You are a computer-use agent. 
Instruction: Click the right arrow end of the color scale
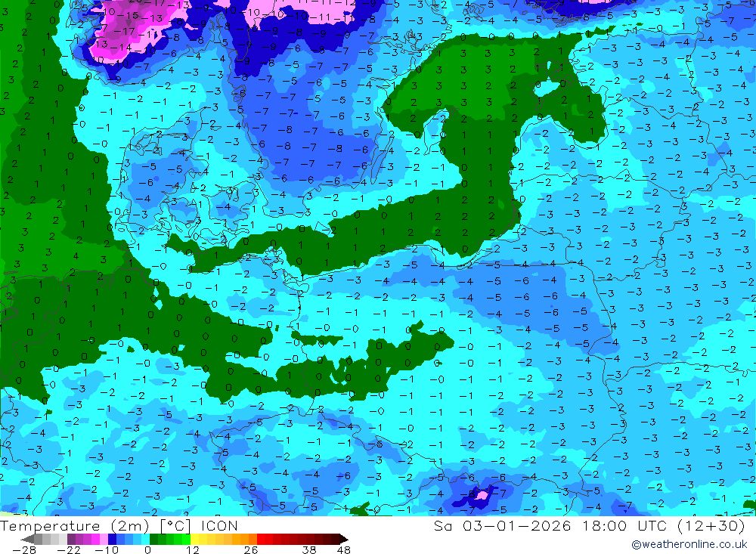click(x=344, y=539)
